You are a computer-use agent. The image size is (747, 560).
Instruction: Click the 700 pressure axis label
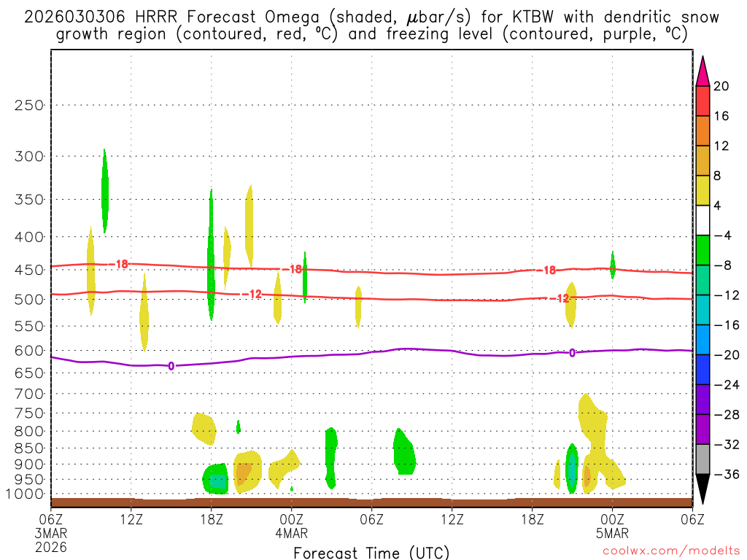point(29,394)
